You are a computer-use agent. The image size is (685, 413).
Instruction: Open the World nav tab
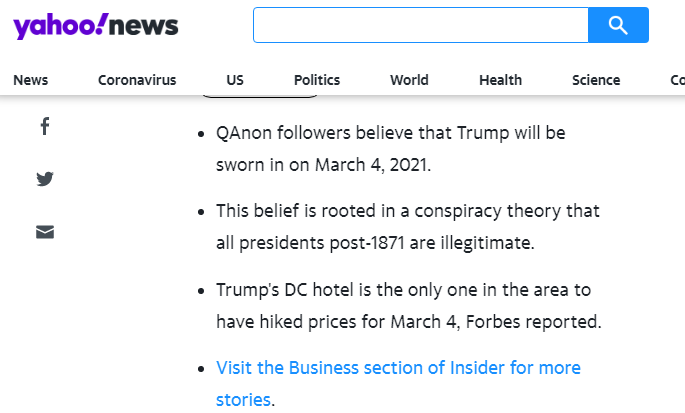coord(409,80)
